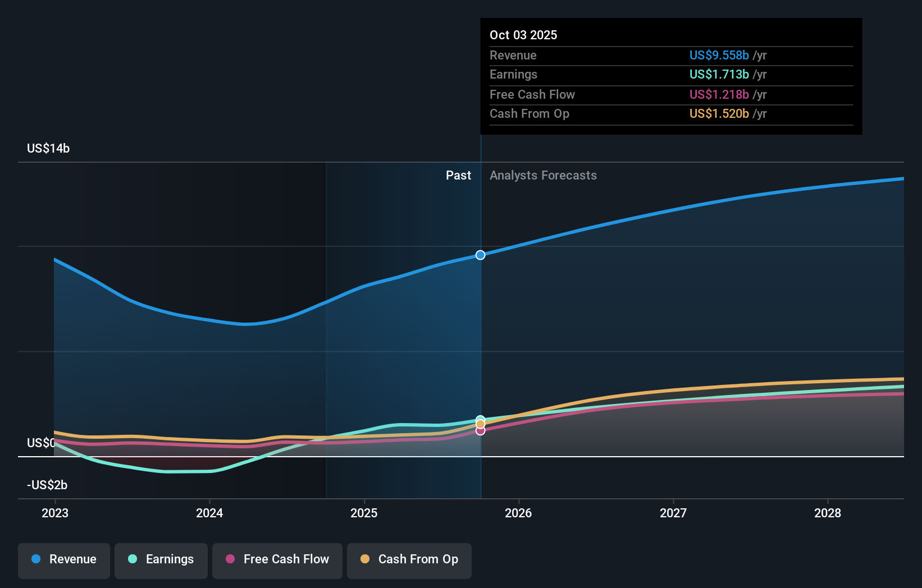
Task: Select the blue Revenue data point marker
Action: pos(480,255)
